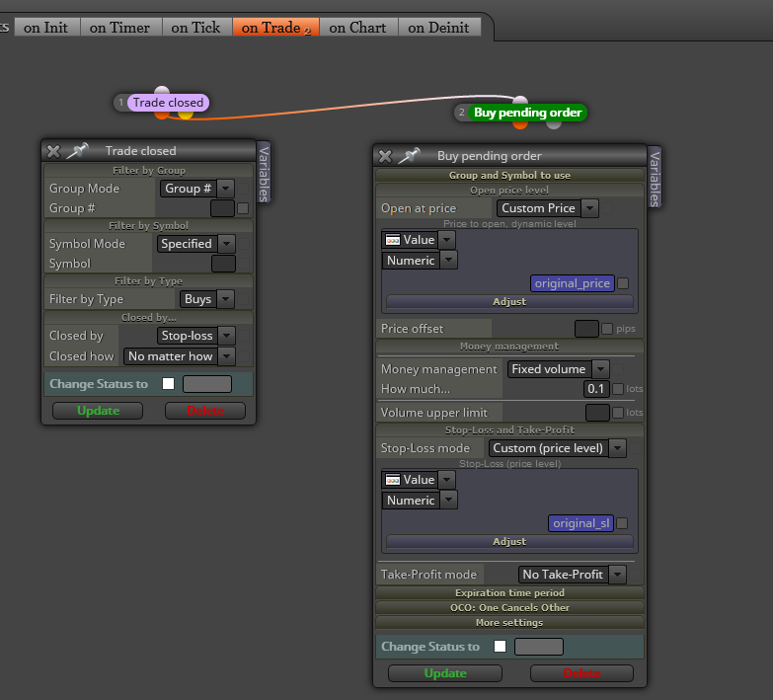Close the Trade closed panel
The height and width of the screenshot is (700, 773).
(53, 151)
